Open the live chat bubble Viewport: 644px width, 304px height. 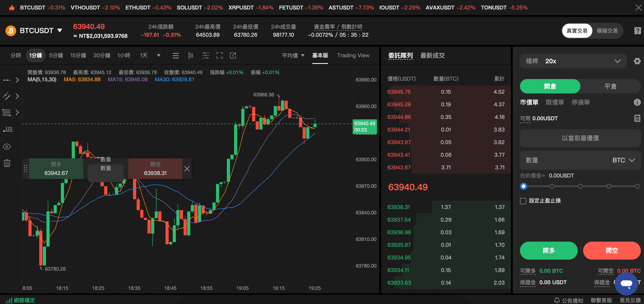click(x=626, y=284)
